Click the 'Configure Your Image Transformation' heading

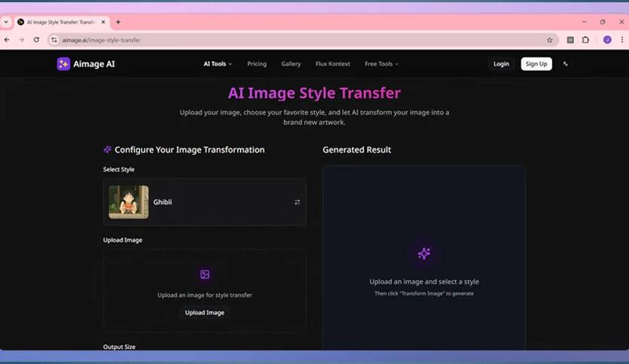(x=190, y=150)
